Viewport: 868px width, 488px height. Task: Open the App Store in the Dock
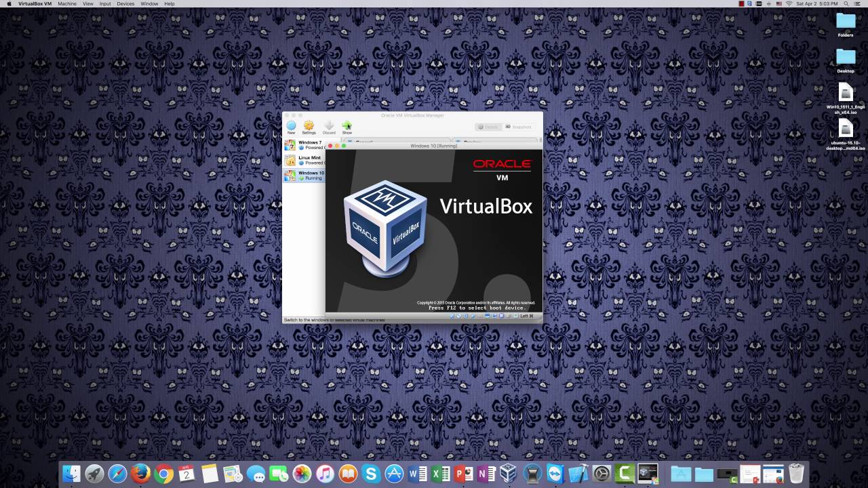(x=394, y=474)
